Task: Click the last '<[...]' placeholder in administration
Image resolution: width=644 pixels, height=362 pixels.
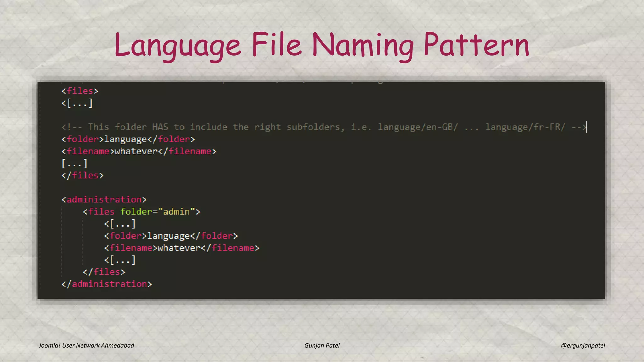Action: tap(120, 260)
